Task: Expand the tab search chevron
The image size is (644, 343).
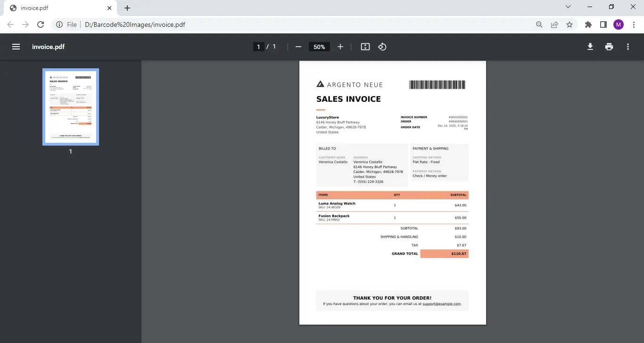Action: point(568,7)
